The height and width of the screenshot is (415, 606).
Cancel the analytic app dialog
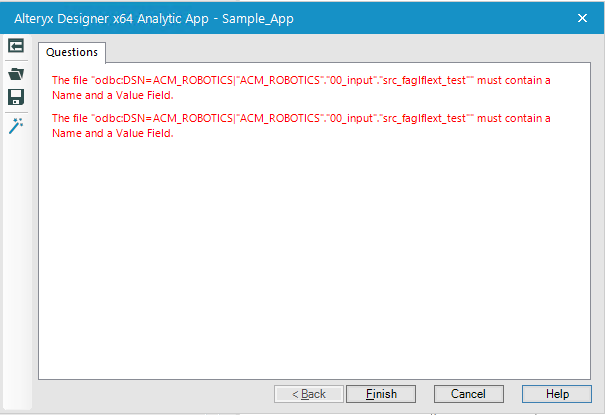[468, 394]
